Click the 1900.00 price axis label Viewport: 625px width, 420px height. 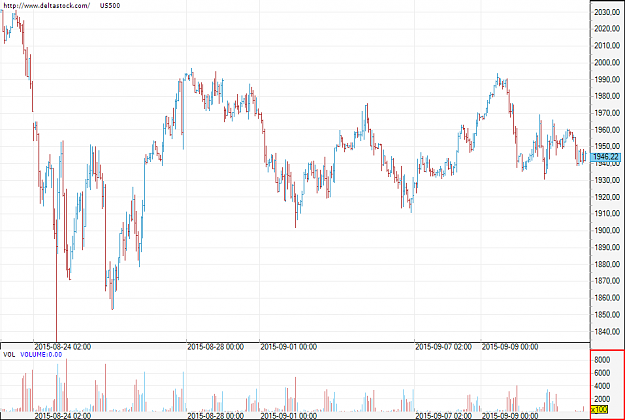tap(607, 230)
